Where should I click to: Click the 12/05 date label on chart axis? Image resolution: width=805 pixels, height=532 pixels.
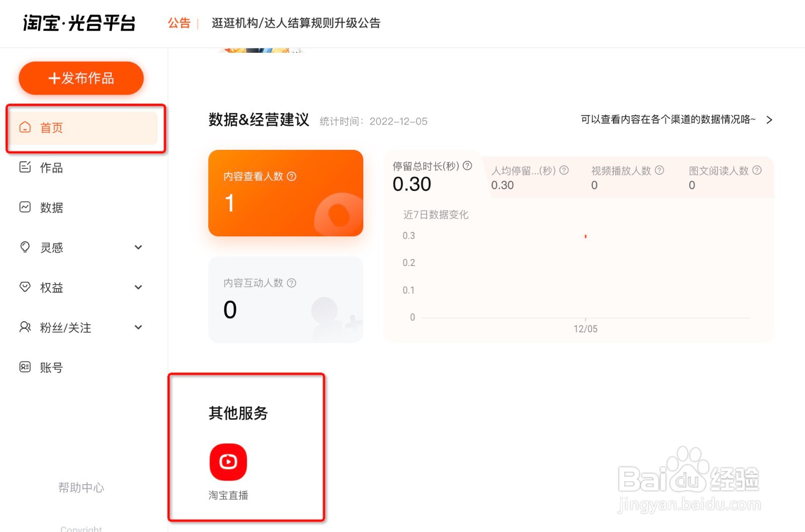586,329
